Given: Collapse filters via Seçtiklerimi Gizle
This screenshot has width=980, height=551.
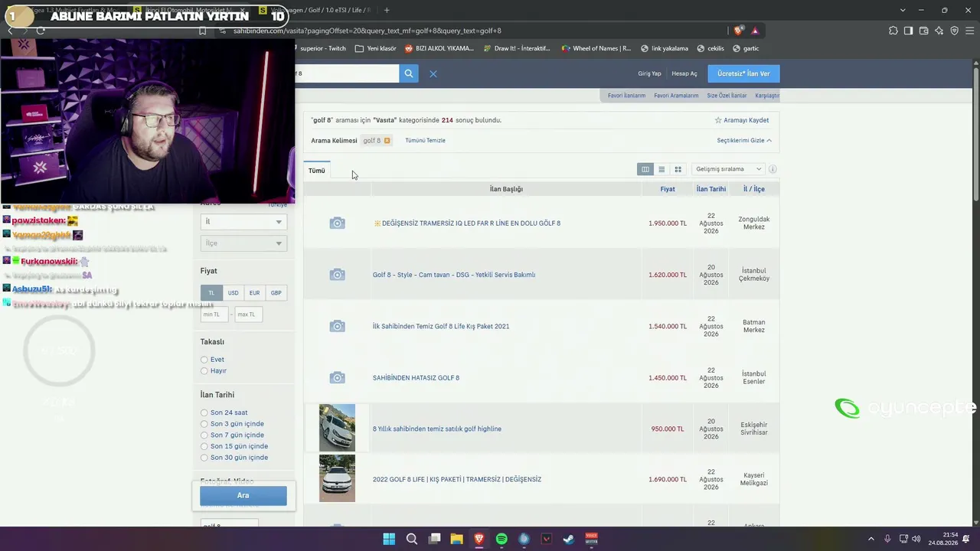Looking at the screenshot, I should pos(744,141).
